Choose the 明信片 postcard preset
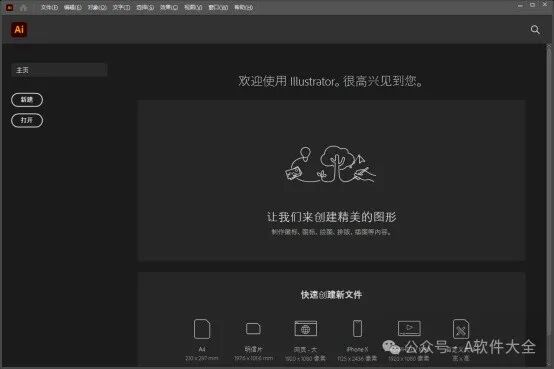The image size is (554, 369). tap(253, 339)
